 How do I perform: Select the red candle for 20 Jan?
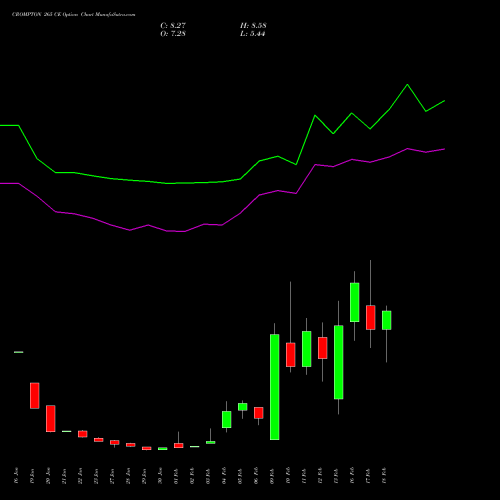tap(51, 419)
